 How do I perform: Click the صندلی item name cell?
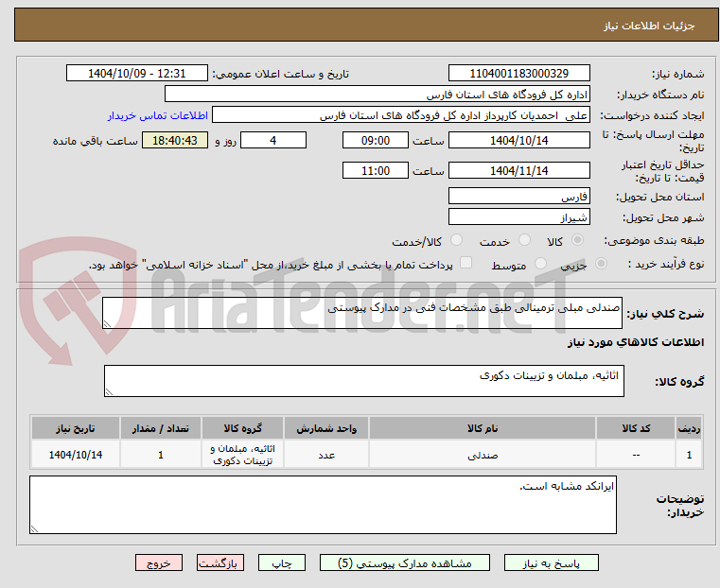[483, 455]
